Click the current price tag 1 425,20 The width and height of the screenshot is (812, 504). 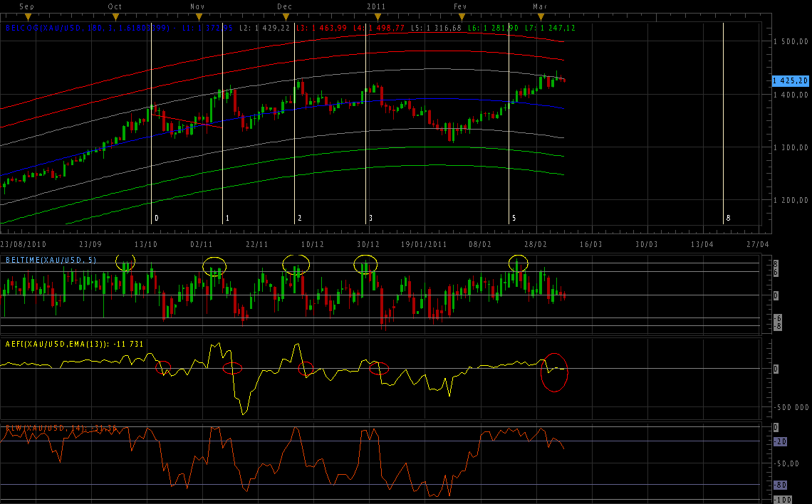(x=791, y=81)
